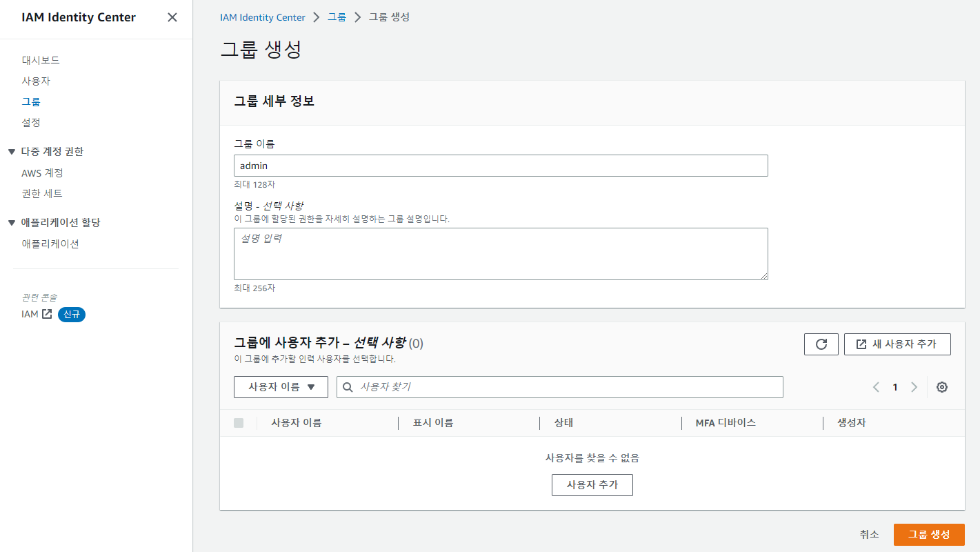Image resolution: width=980 pixels, height=552 pixels.
Task: Click the 그룹 생성 breadcrumb text
Action: click(x=389, y=17)
